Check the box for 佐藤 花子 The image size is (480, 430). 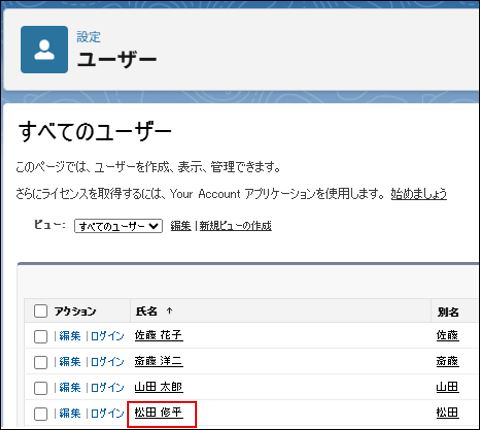tap(41, 336)
